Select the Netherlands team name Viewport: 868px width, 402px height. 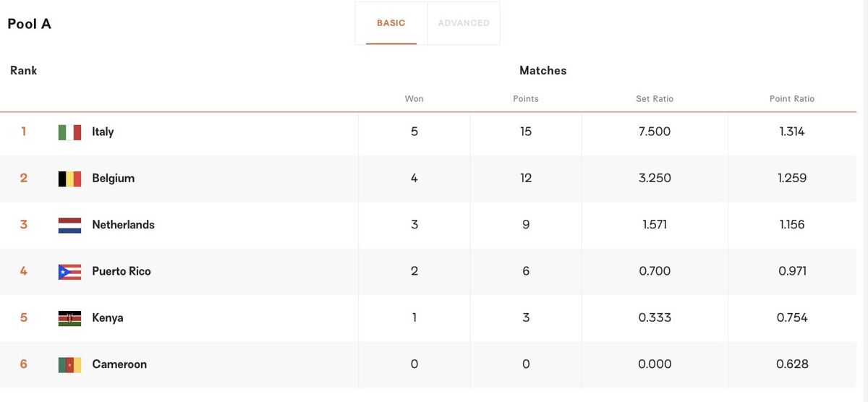pos(124,224)
